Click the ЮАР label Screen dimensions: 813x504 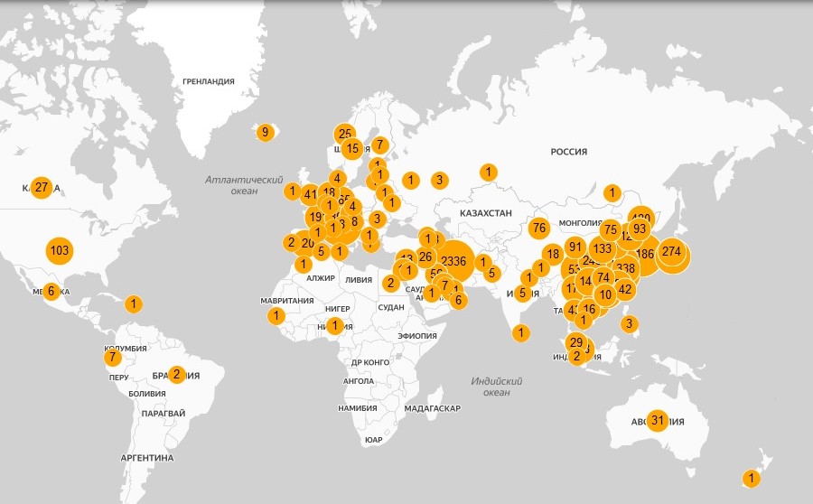pyautogui.click(x=374, y=440)
